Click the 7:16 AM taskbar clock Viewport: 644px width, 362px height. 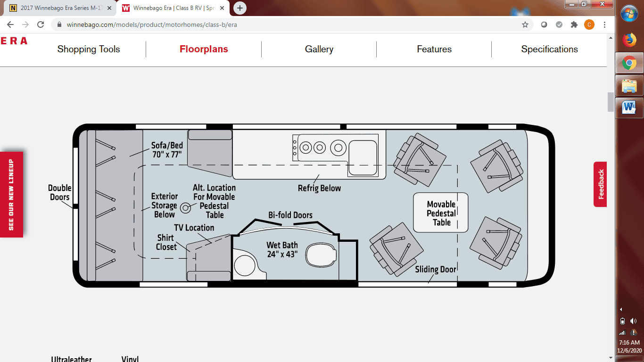[x=629, y=343]
